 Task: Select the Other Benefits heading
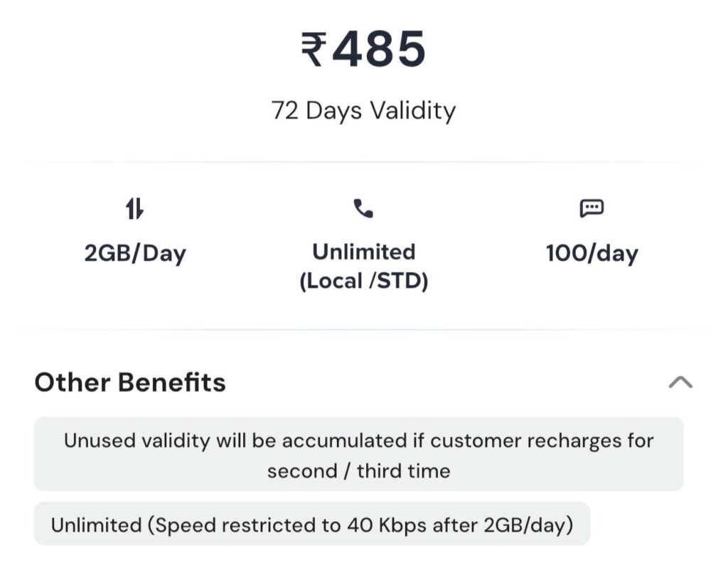[x=130, y=382]
